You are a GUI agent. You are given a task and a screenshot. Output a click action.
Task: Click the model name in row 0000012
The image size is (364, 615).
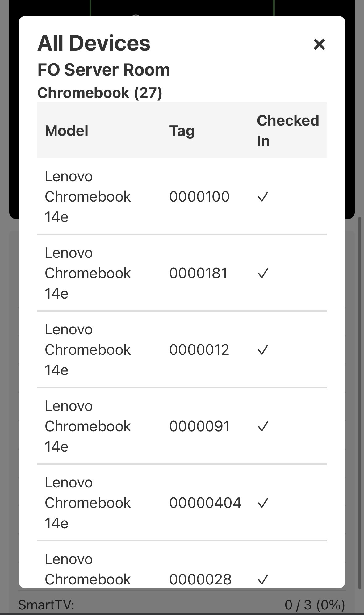[88, 350]
